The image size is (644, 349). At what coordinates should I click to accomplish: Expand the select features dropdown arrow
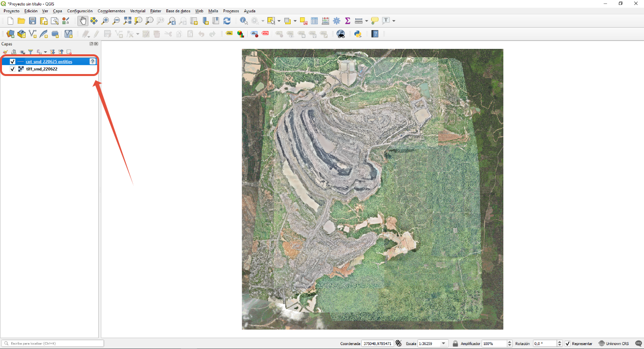279,21
